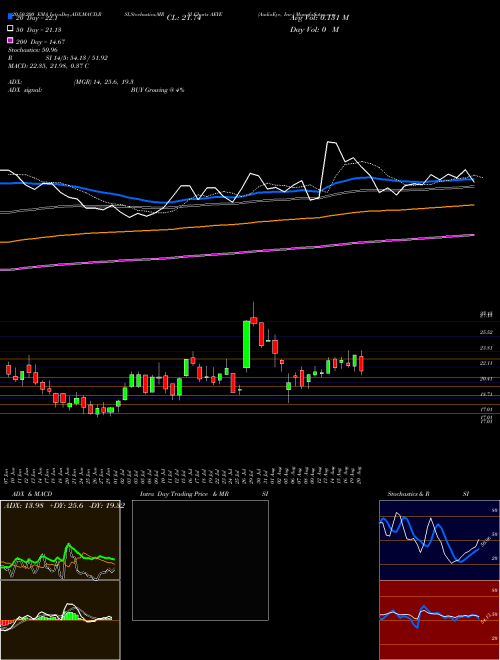Image resolution: width=500 pixels, height=660 pixels.
Task: Click the magenta 200 Day legend swatch
Action: pos(10,41)
